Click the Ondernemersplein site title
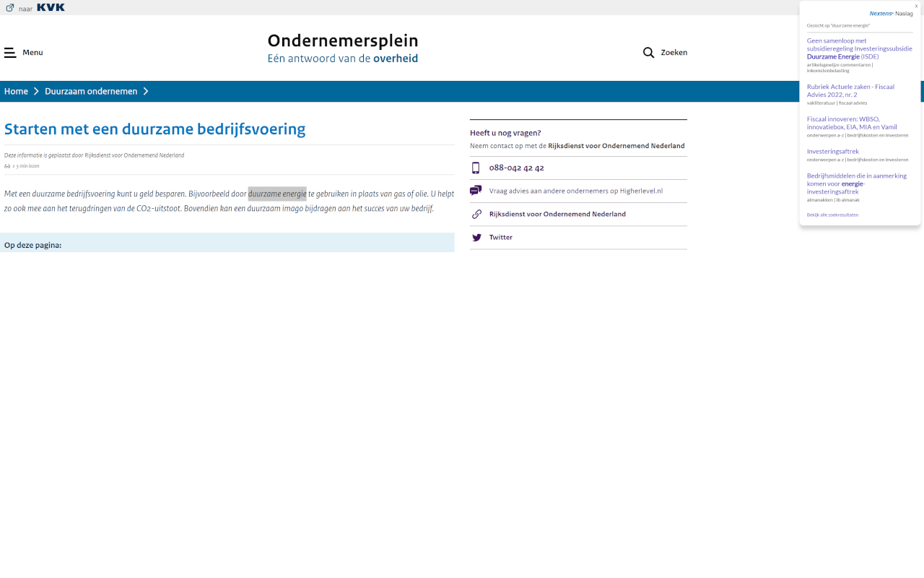Viewport: 924px width, 578px height. (x=343, y=40)
